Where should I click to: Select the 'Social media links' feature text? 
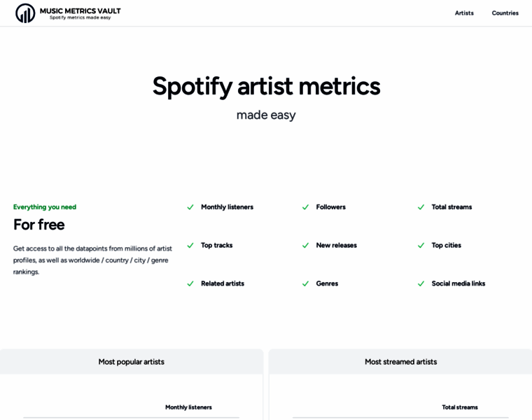(458, 283)
